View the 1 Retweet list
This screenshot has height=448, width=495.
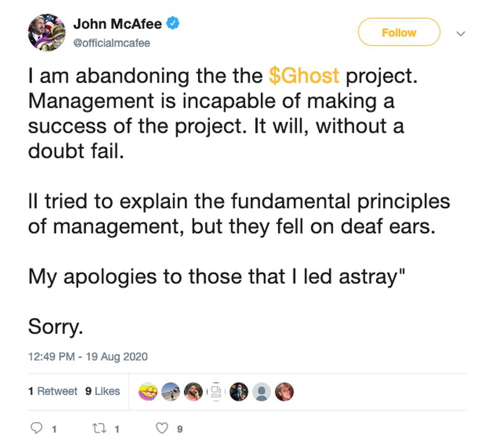coord(52,391)
